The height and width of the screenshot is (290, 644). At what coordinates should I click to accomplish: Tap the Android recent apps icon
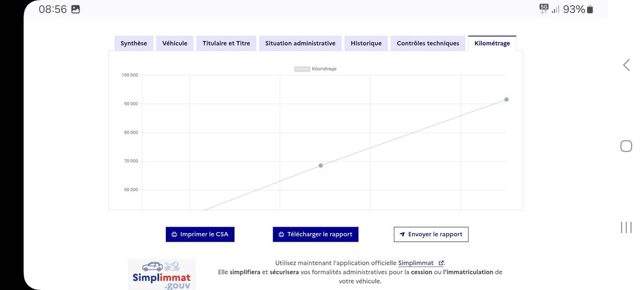tap(626, 227)
